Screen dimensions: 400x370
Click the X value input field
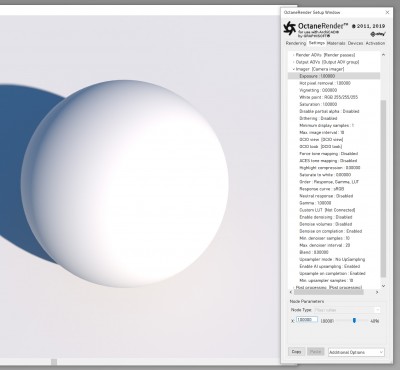point(307,320)
